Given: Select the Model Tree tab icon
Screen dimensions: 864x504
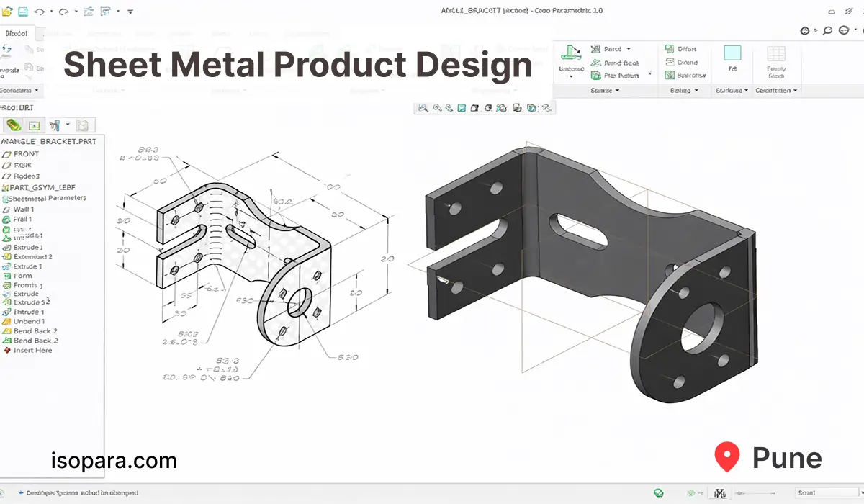Looking at the screenshot, I should point(14,125).
